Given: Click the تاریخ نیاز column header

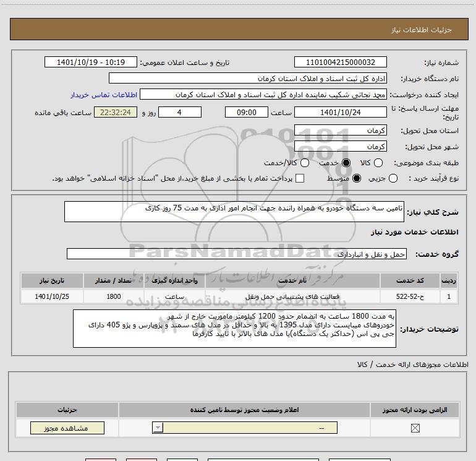Looking at the screenshot, I should tap(52, 280).
